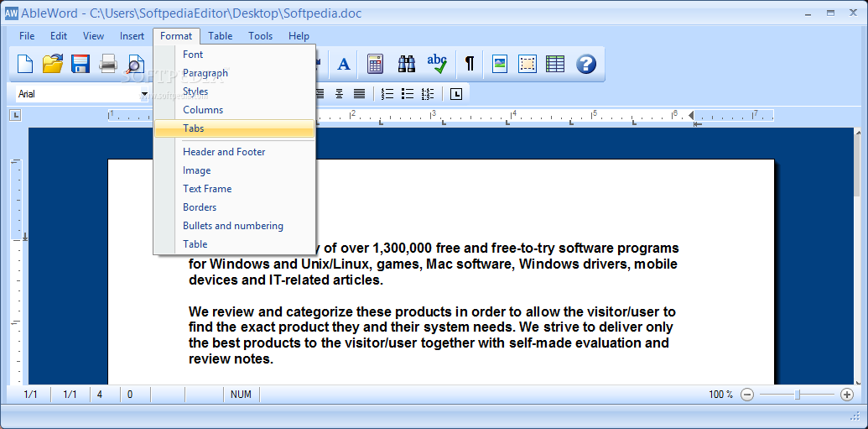Open the View menu
The image size is (868, 429).
point(94,36)
